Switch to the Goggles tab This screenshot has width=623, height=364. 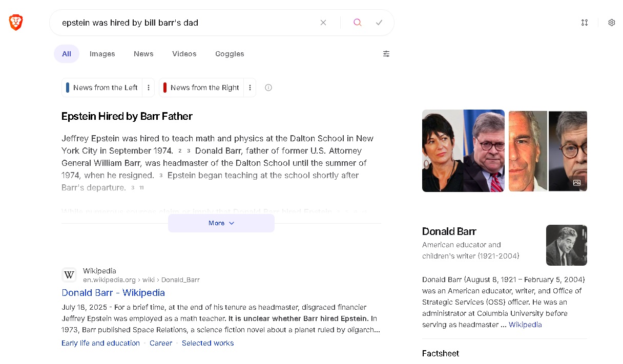pyautogui.click(x=230, y=54)
